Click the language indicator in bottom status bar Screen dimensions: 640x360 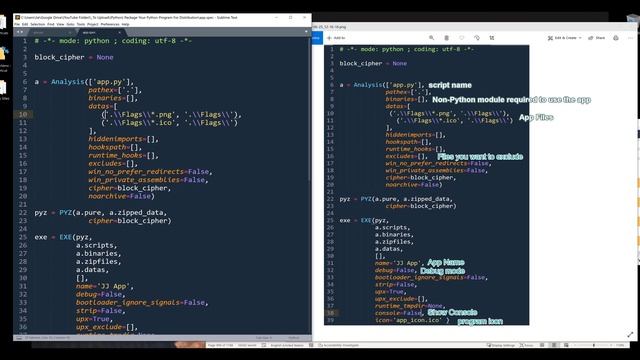coord(287,345)
